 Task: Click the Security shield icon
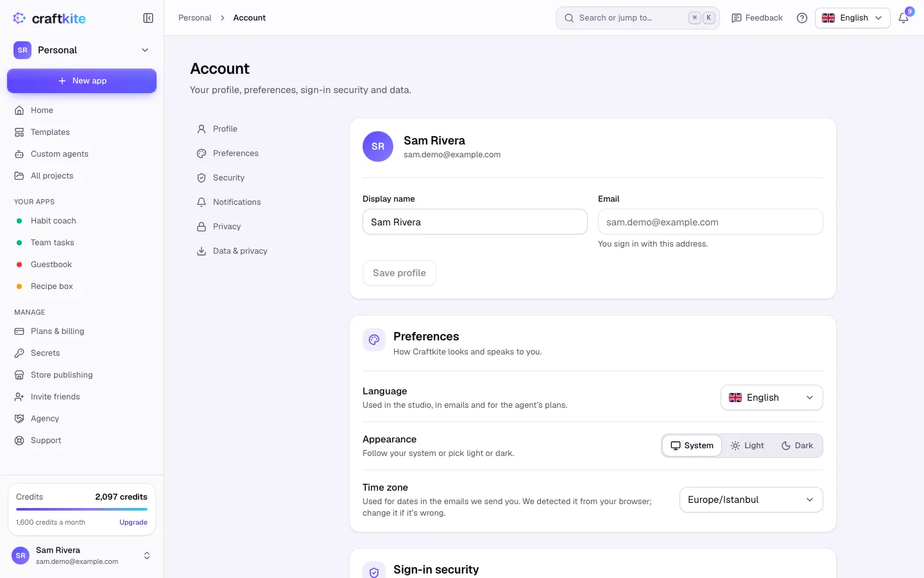pos(201,178)
